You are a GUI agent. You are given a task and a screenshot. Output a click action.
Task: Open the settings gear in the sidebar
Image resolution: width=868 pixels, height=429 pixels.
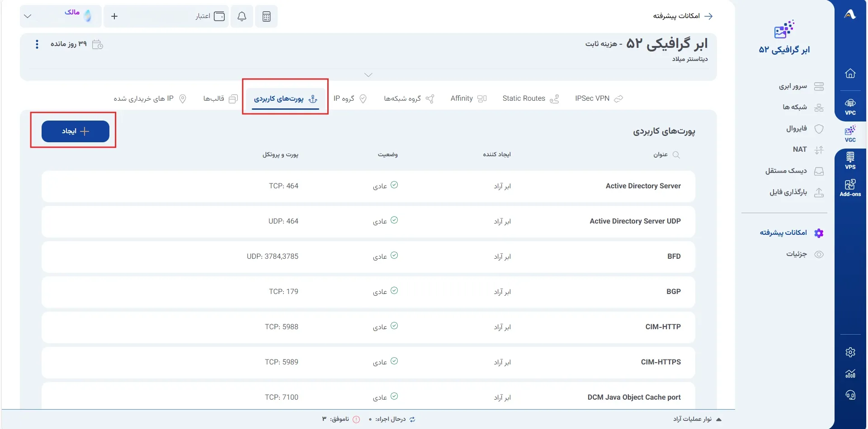pos(850,352)
